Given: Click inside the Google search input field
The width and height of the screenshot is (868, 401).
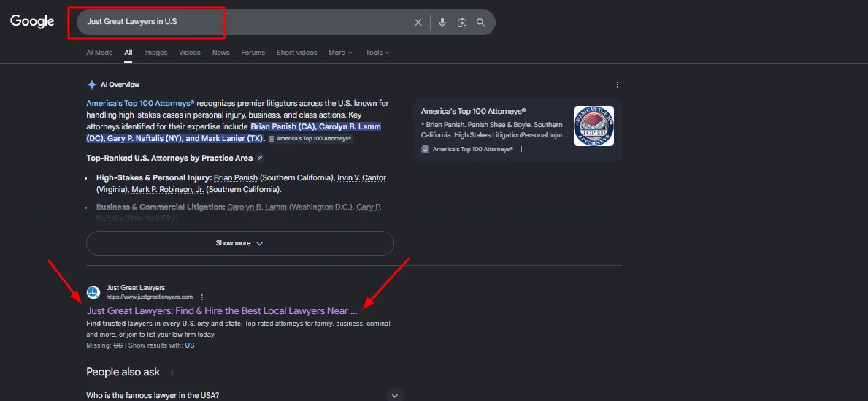Looking at the screenshot, I should [241, 22].
